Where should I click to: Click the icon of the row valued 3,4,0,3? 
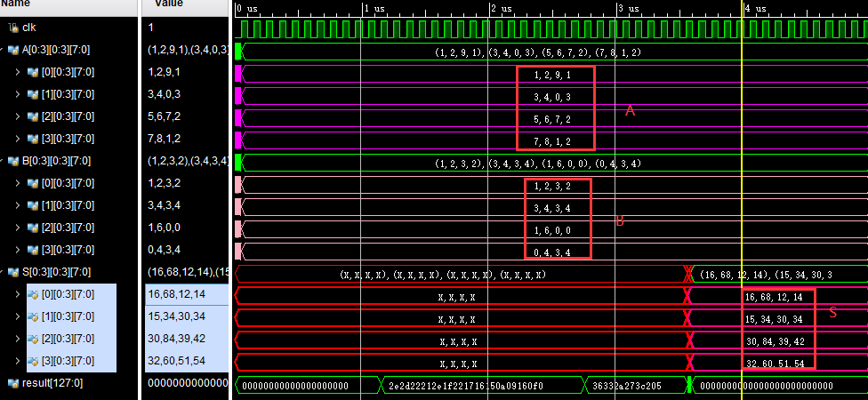pyautogui.click(x=33, y=94)
